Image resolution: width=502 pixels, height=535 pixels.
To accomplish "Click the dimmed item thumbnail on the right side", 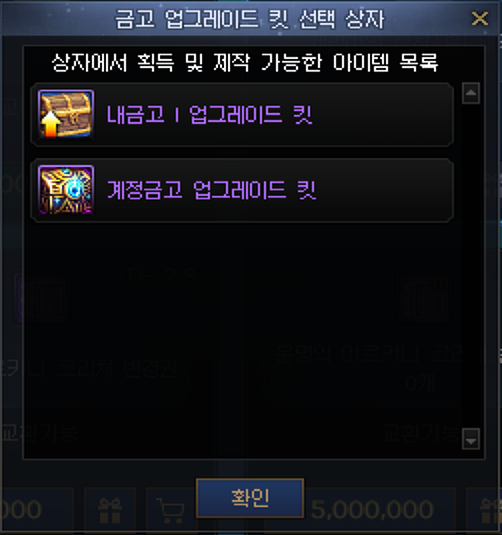I will coord(423,298).
